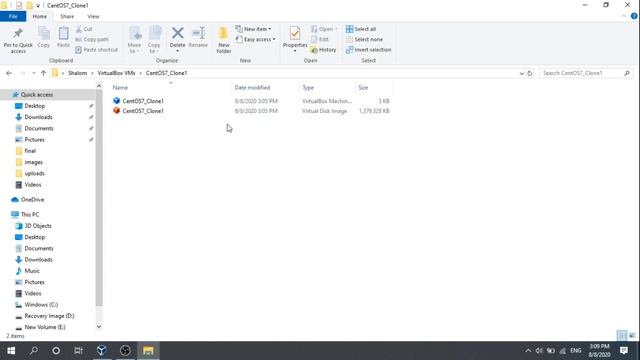Expand the address bar history dropdown

[522, 73]
